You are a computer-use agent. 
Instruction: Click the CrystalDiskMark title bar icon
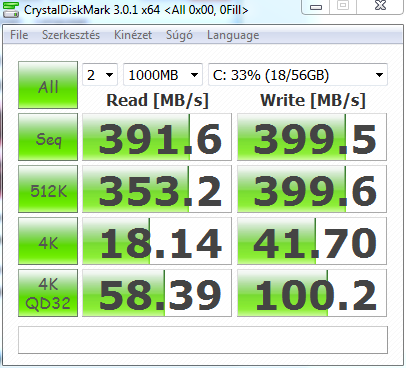[x=11, y=10]
